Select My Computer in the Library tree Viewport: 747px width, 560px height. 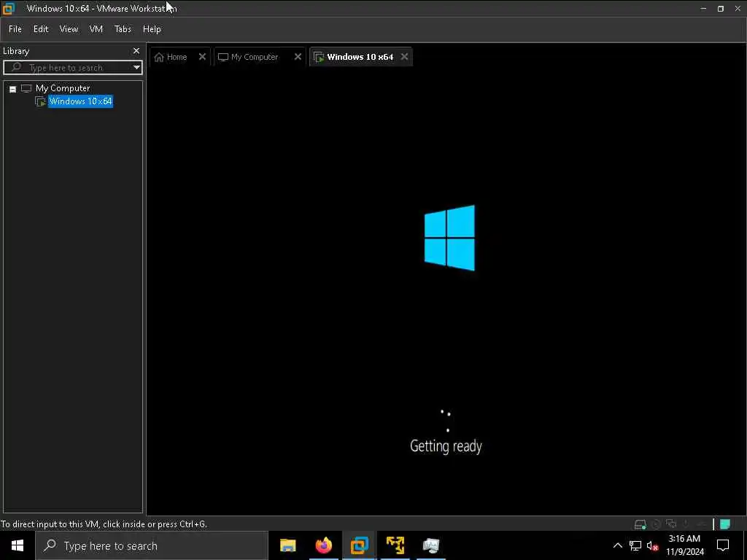coord(63,88)
